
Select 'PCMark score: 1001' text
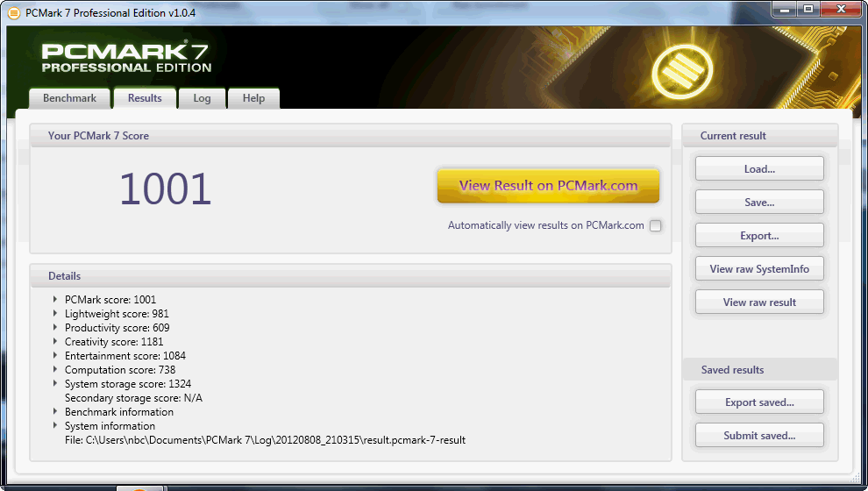tap(110, 300)
